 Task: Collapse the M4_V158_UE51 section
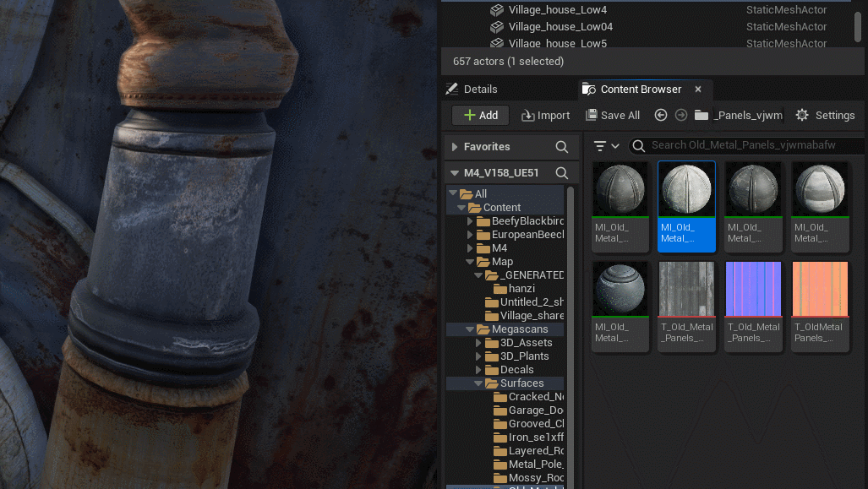click(455, 173)
